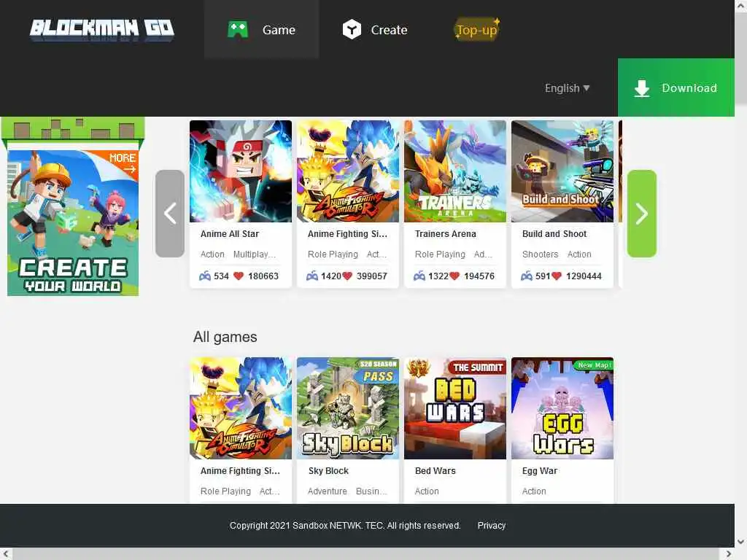The height and width of the screenshot is (560, 747).
Task: Click the heart icon beside 194576
Action: coord(454,276)
